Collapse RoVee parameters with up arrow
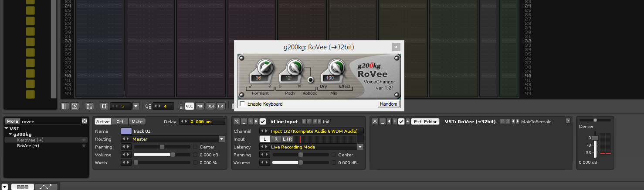Screen dimensions: 644x190 pos(407,121)
